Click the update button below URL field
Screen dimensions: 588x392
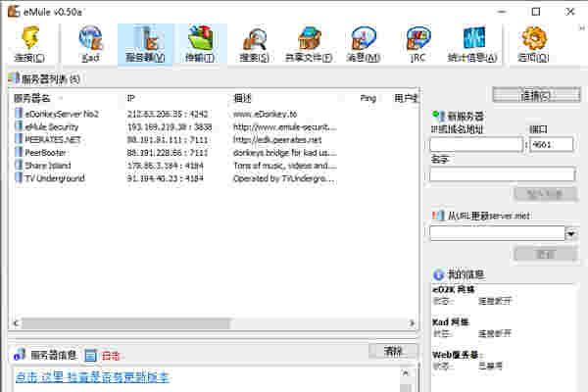point(546,255)
